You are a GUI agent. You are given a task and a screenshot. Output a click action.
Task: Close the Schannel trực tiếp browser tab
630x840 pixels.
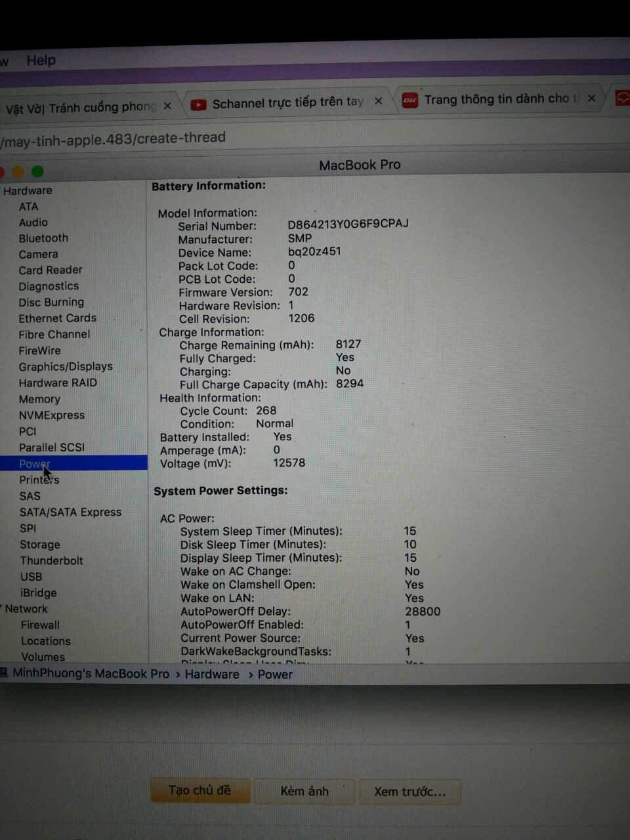point(378,101)
